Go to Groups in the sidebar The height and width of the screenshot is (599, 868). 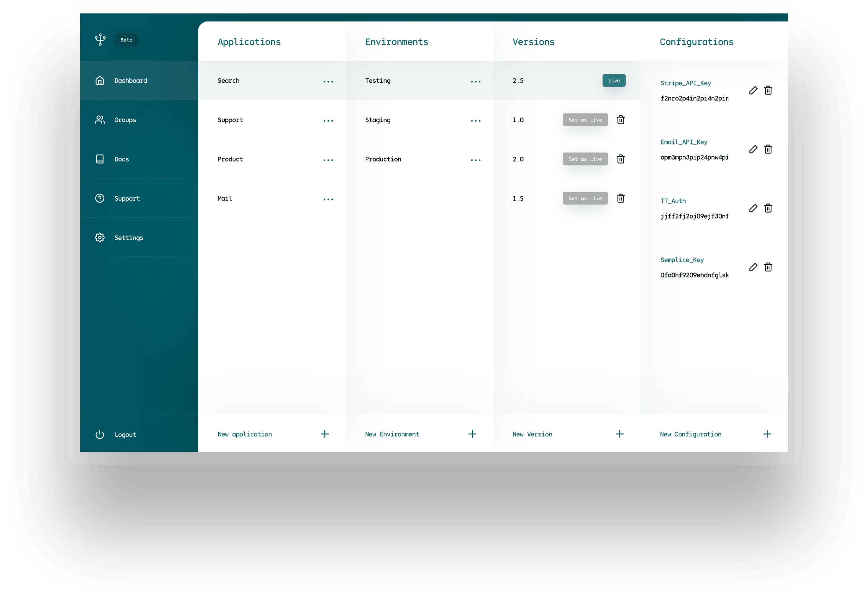[125, 120]
